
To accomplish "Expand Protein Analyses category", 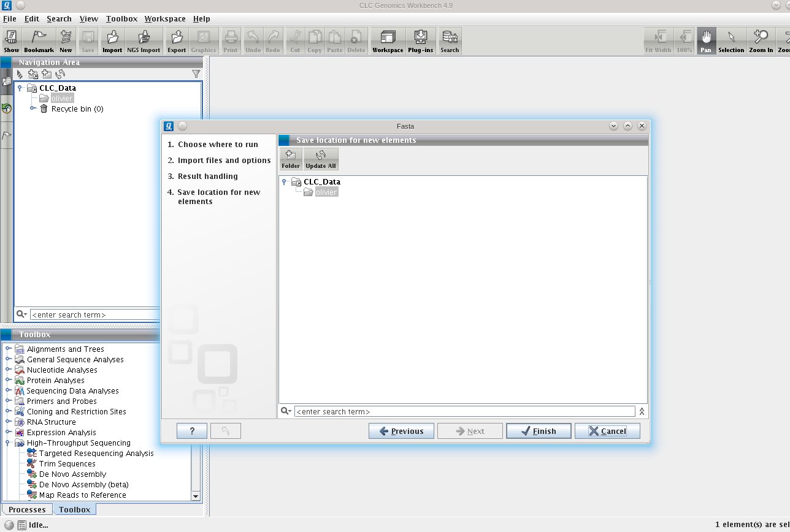I will (x=9, y=380).
